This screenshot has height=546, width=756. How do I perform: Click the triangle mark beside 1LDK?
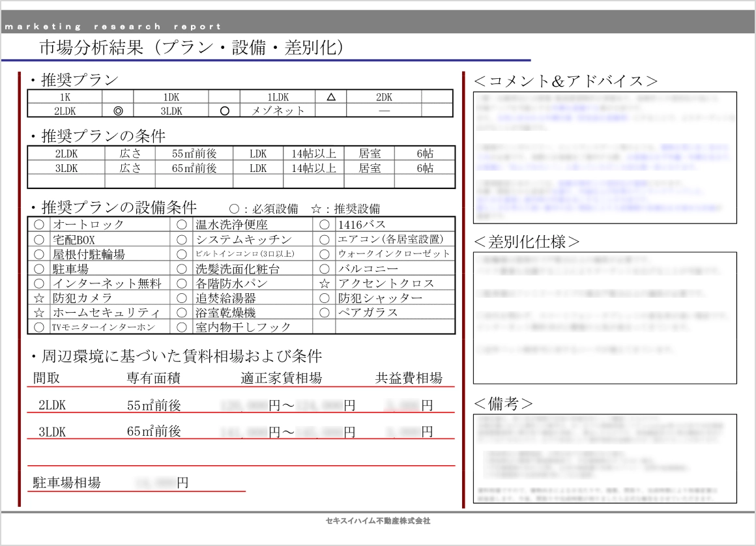point(330,97)
